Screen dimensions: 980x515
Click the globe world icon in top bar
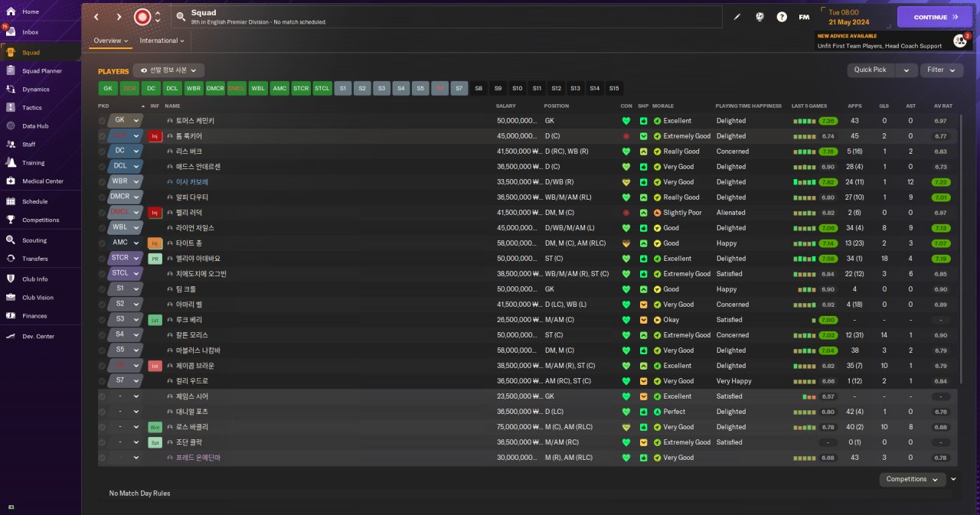point(759,17)
